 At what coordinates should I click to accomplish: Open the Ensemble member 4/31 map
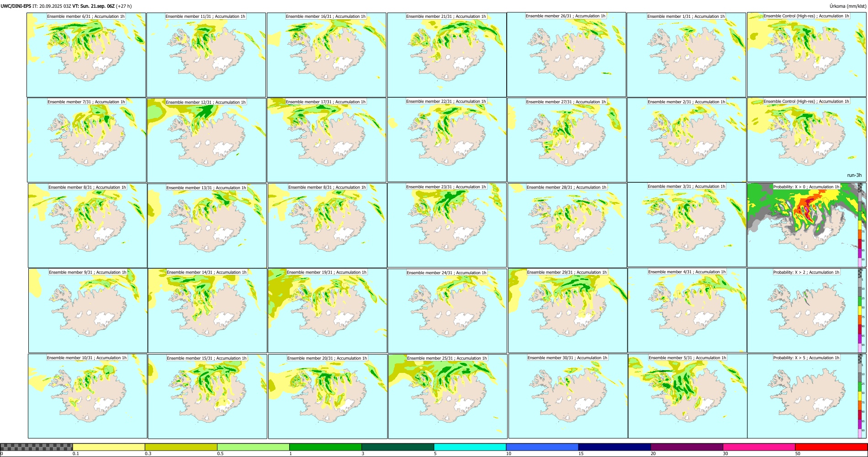click(x=688, y=310)
